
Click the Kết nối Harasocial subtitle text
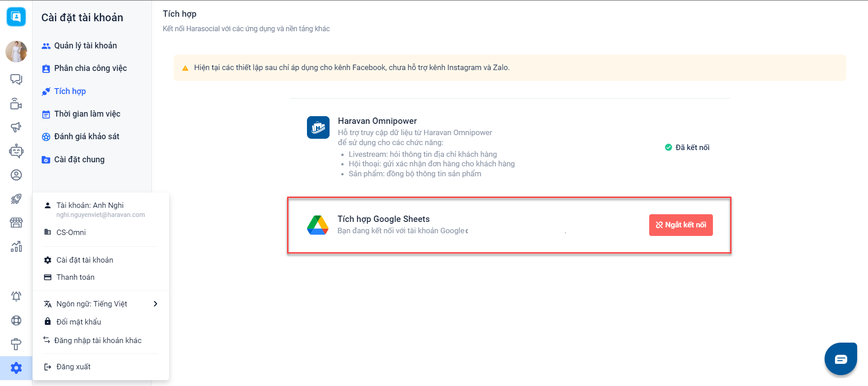pos(246,28)
